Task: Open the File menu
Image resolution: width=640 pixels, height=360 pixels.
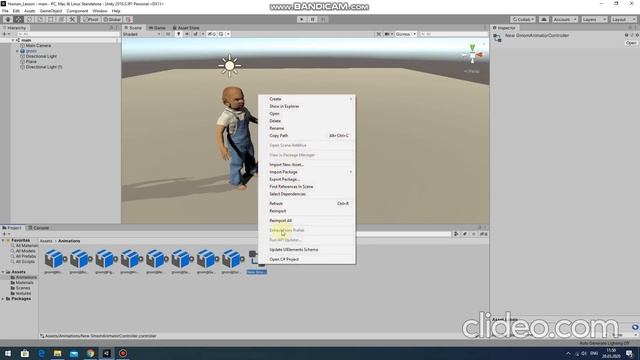Action: (x=5, y=11)
